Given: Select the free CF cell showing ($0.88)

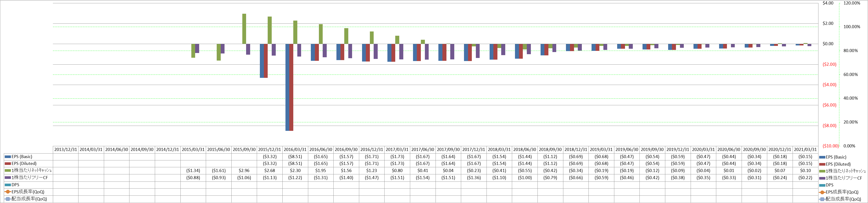Looking at the screenshot, I should (x=193, y=178).
